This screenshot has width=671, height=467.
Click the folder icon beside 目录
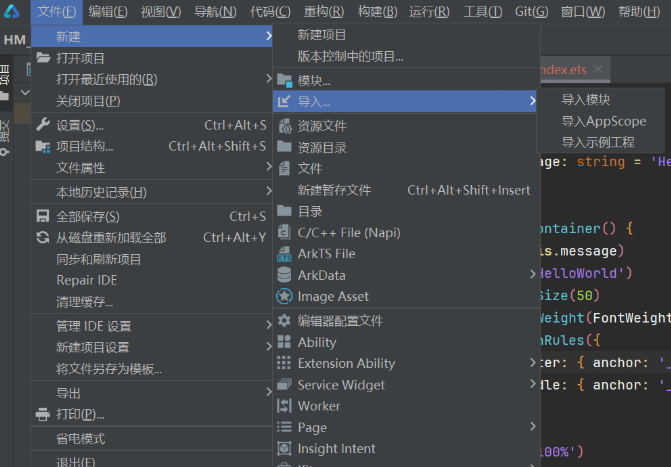click(284, 211)
